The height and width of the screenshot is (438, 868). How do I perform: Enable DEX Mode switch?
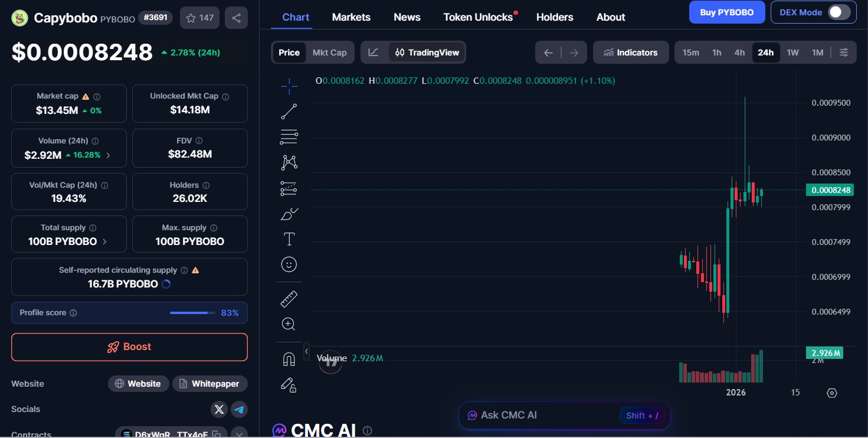(838, 12)
